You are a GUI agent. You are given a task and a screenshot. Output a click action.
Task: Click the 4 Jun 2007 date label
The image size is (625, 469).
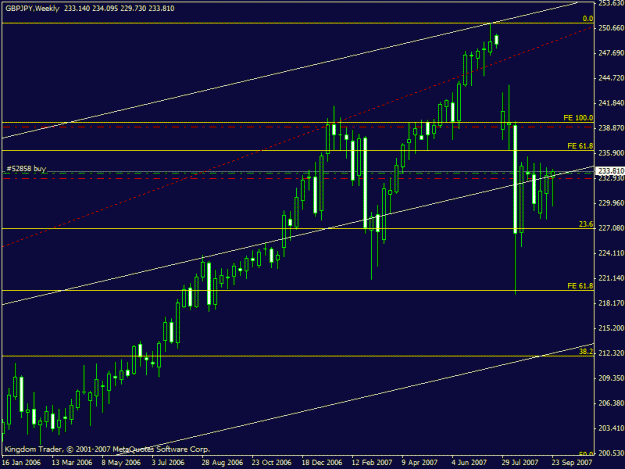469,463
